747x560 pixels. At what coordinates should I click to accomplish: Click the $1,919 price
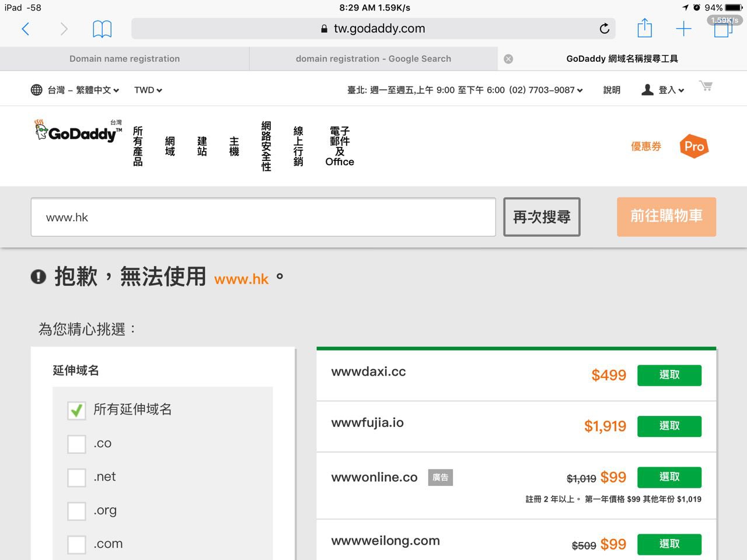pyautogui.click(x=605, y=426)
